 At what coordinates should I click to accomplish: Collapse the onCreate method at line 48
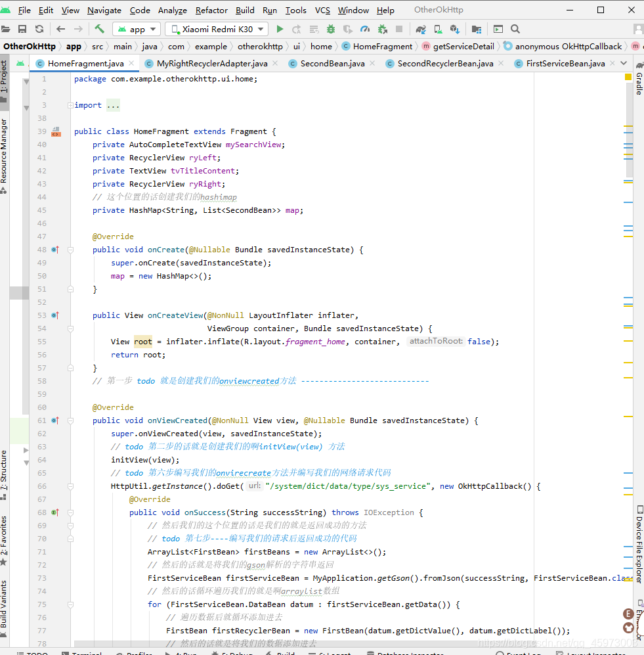click(70, 250)
